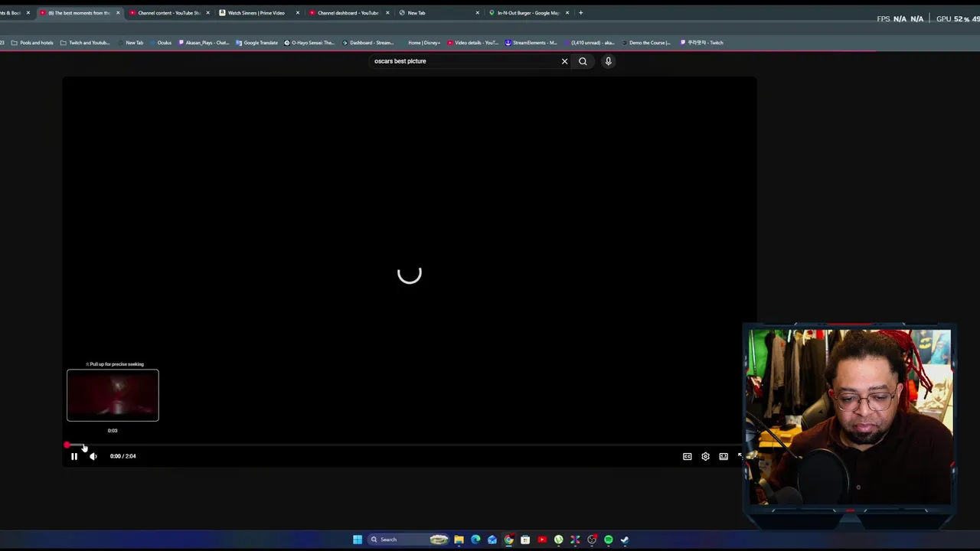Open the YouTube app on the taskbar
The width and height of the screenshot is (980, 551).
(542, 540)
